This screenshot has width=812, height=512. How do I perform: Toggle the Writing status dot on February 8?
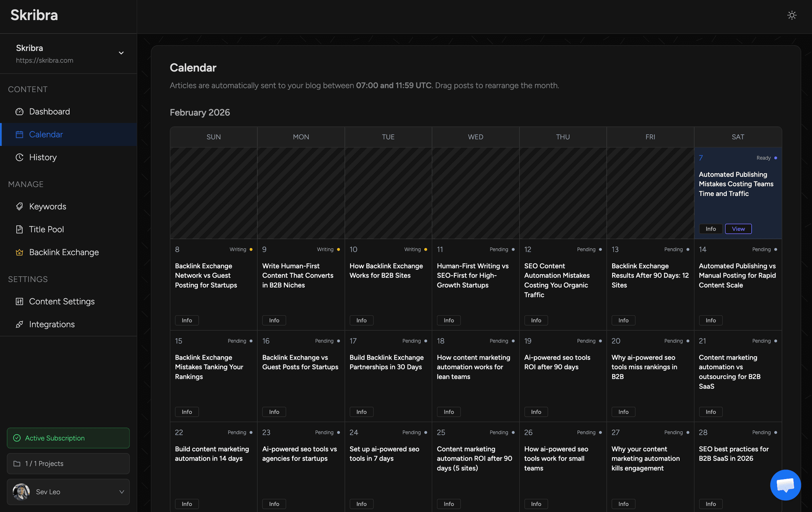tap(251, 249)
